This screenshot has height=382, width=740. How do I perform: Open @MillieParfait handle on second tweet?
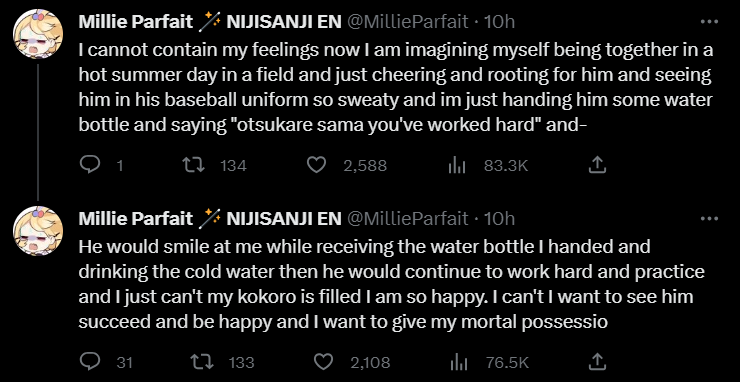pyautogui.click(x=408, y=219)
